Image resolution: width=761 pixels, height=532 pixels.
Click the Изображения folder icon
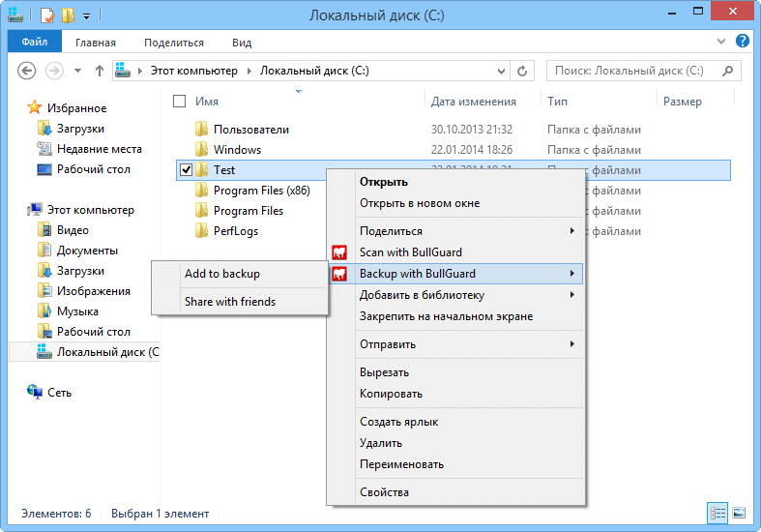point(44,290)
